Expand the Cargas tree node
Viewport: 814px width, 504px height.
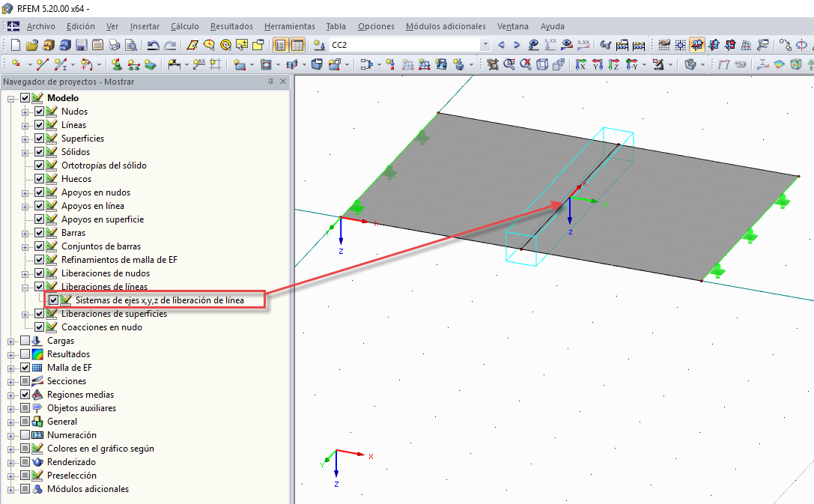[11, 341]
